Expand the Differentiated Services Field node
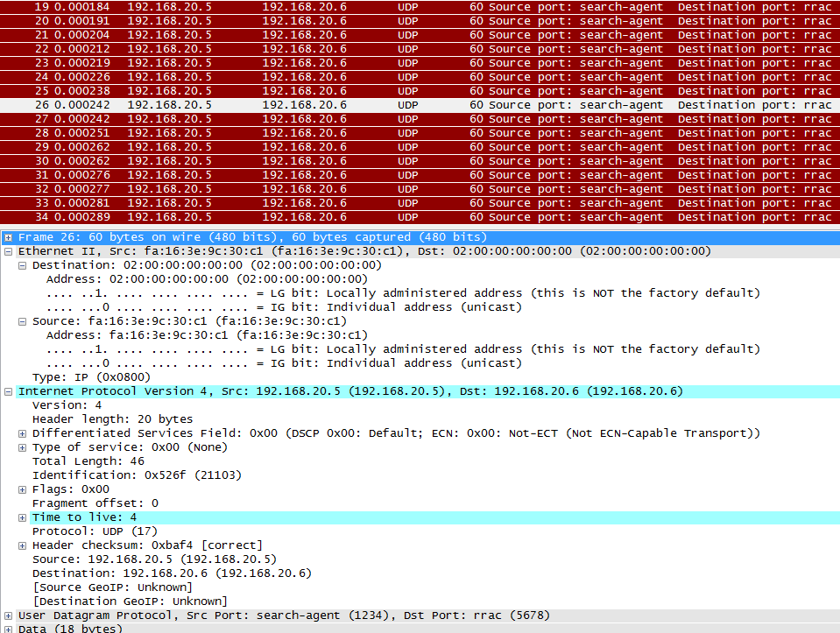 tap(22, 433)
